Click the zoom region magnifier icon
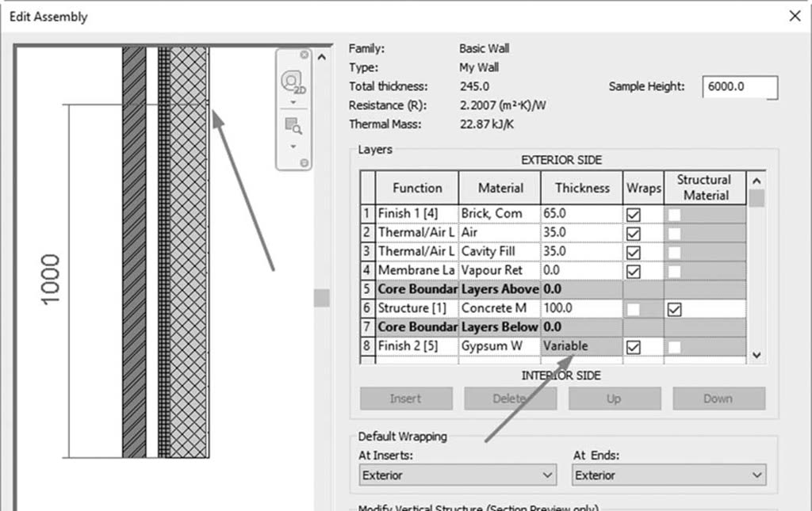The width and height of the screenshot is (812, 511). point(293,126)
